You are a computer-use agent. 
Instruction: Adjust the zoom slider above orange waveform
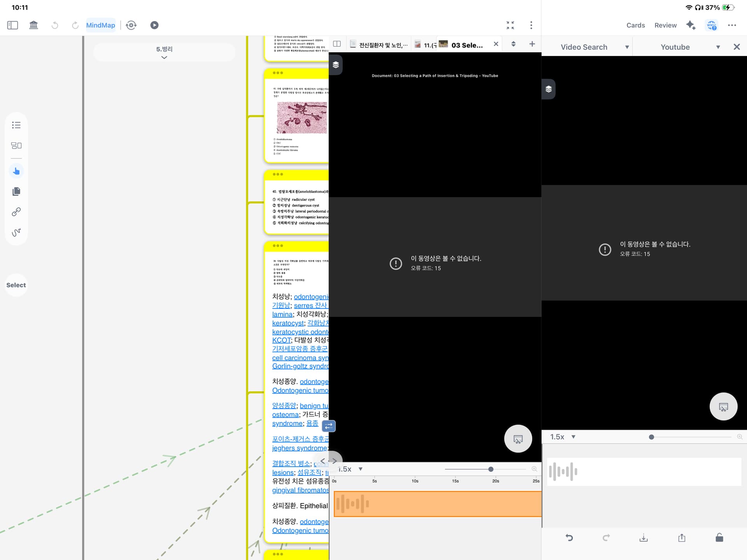point(491,469)
